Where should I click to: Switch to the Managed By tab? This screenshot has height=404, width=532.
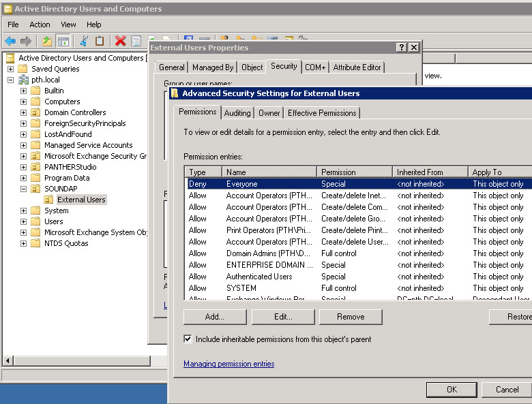pyautogui.click(x=213, y=67)
